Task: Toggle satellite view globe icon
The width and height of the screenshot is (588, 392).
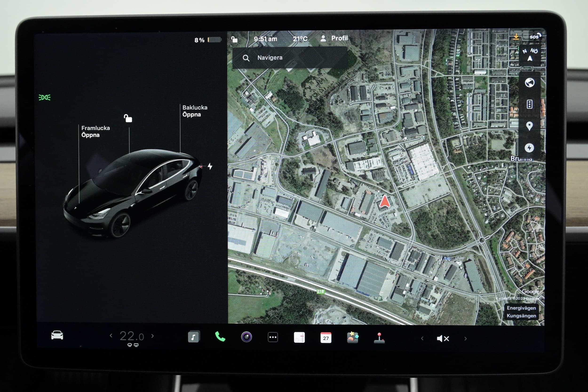Action: point(529,83)
